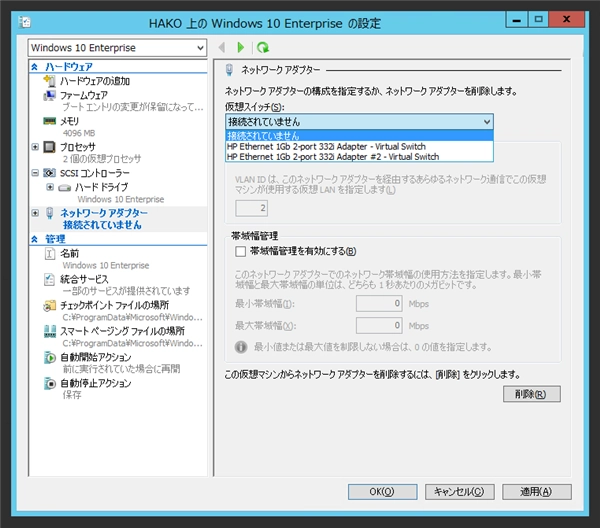
Task: Click the 自動開始アクション icon
Action: pos(50,357)
